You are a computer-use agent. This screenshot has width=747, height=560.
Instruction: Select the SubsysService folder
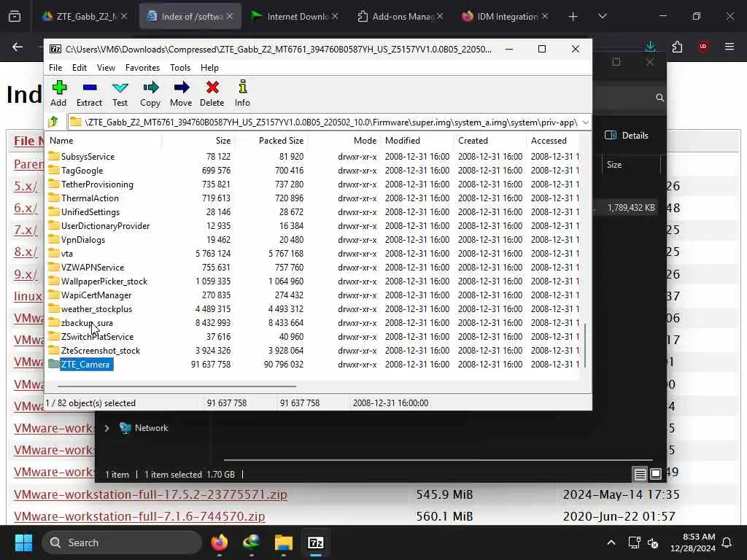pyautogui.click(x=88, y=156)
